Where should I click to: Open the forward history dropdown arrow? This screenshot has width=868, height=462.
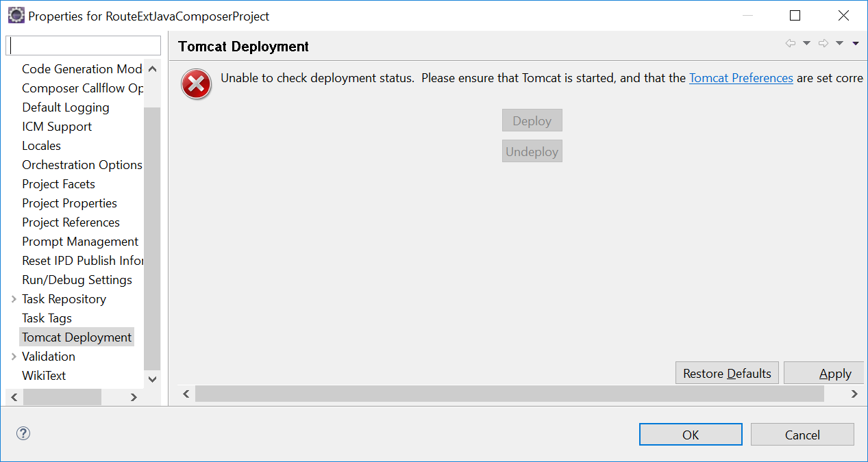point(839,43)
